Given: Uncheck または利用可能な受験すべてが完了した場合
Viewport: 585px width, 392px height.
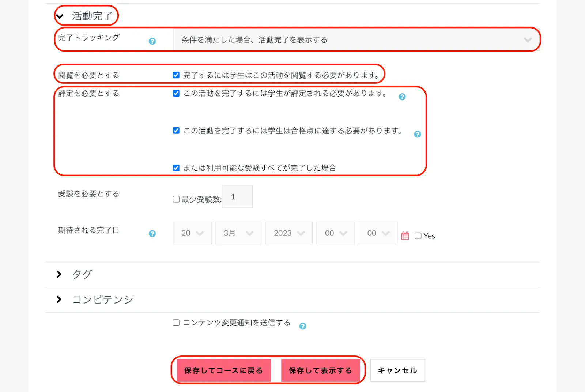Looking at the screenshot, I should (176, 168).
